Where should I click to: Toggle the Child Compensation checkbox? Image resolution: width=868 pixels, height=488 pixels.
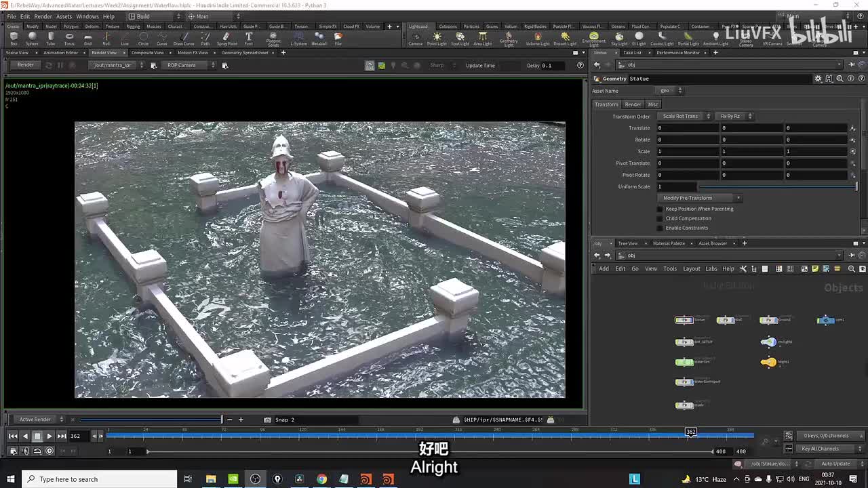[660, 218]
